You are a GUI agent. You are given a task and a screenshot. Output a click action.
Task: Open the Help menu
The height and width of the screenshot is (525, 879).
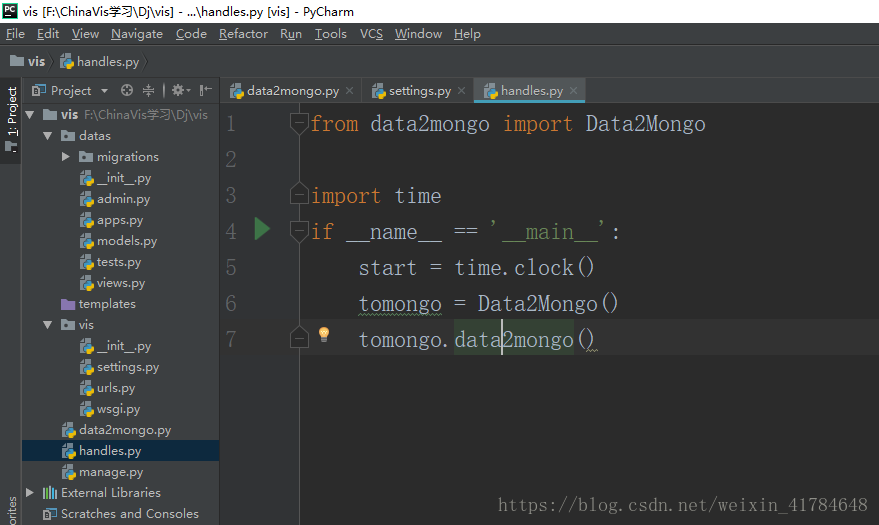tap(467, 34)
